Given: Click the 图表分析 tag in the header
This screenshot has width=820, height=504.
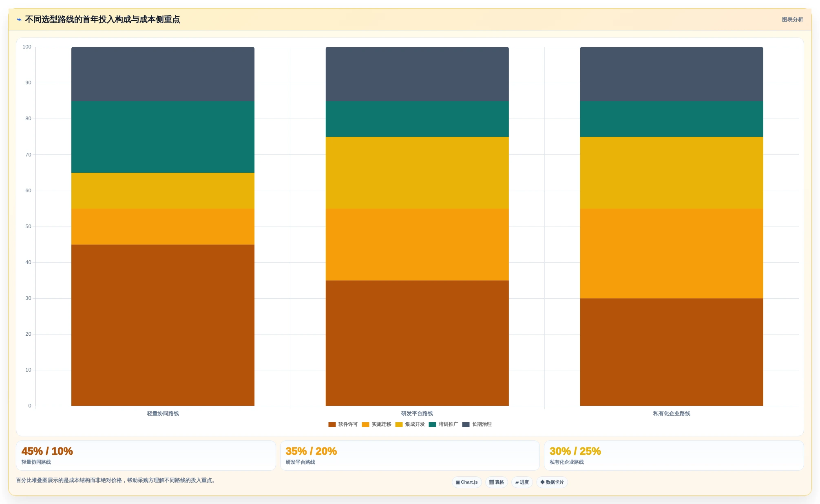Looking at the screenshot, I should (792, 20).
